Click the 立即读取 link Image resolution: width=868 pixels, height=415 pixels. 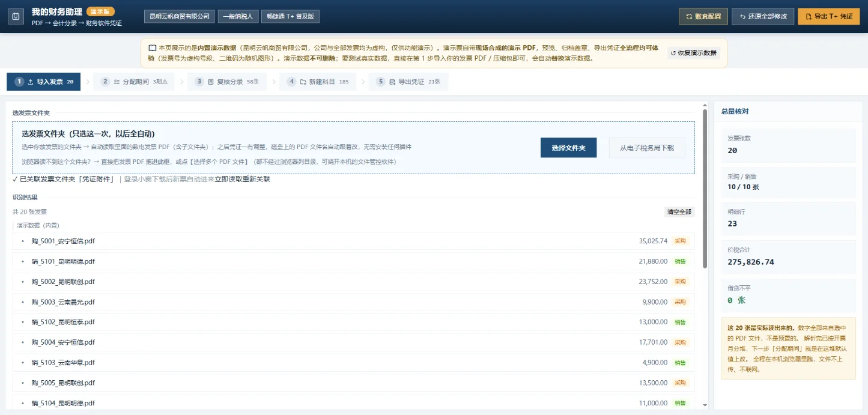228,179
